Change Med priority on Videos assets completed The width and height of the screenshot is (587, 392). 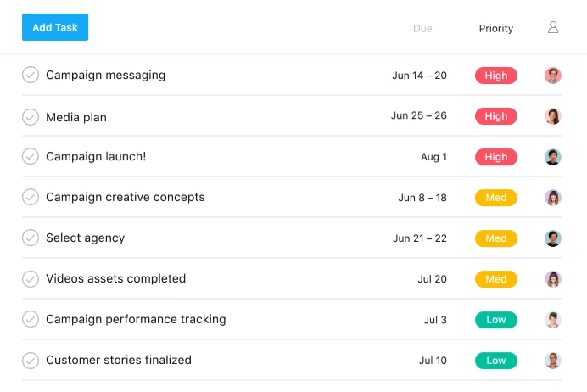click(496, 279)
